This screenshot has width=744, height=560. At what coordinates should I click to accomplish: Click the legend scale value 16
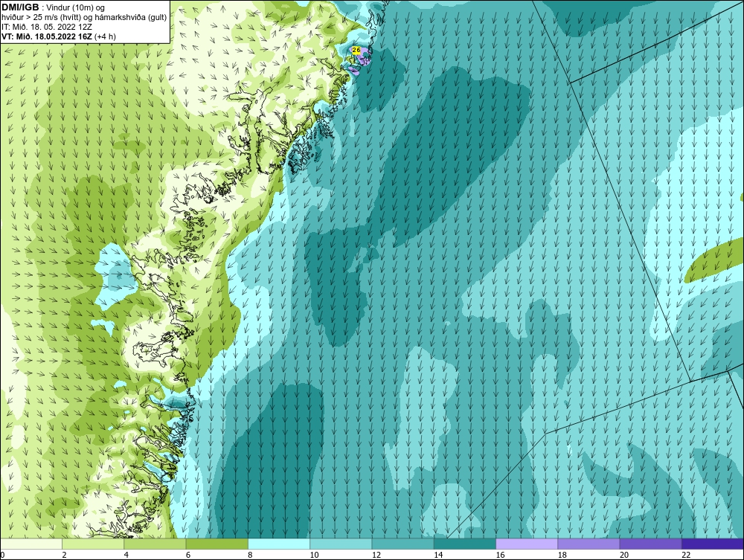pos(500,555)
